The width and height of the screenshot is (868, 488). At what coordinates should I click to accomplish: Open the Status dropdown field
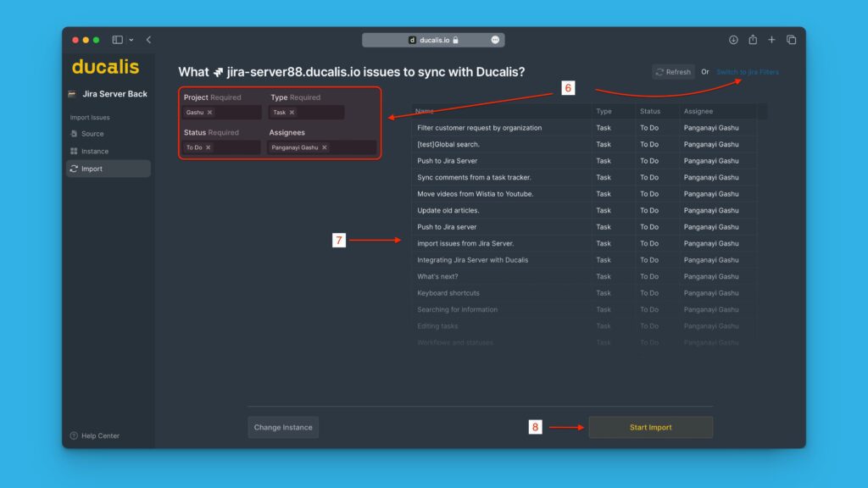pos(221,147)
